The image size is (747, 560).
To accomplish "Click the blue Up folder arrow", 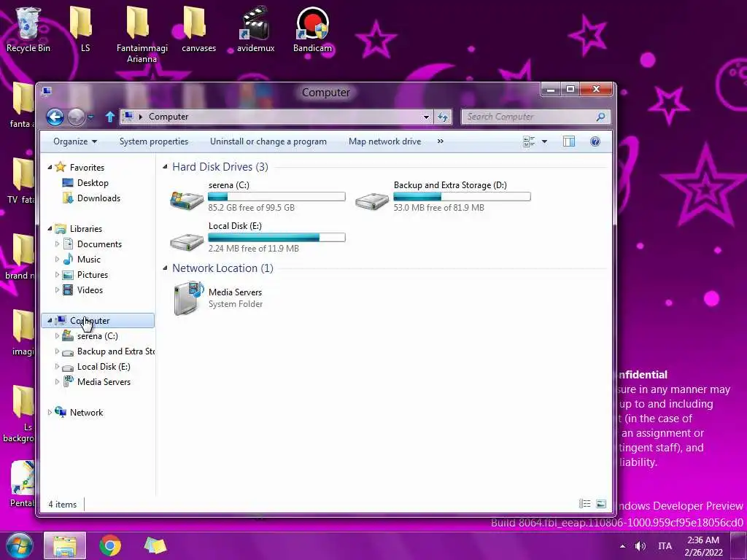I will (x=110, y=117).
